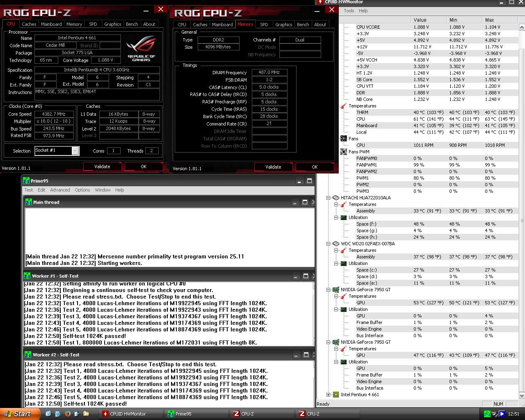Expand the Intel Pentium 4 661 node
Image resolution: width=525 pixels, height=420 pixels.
coord(328,395)
